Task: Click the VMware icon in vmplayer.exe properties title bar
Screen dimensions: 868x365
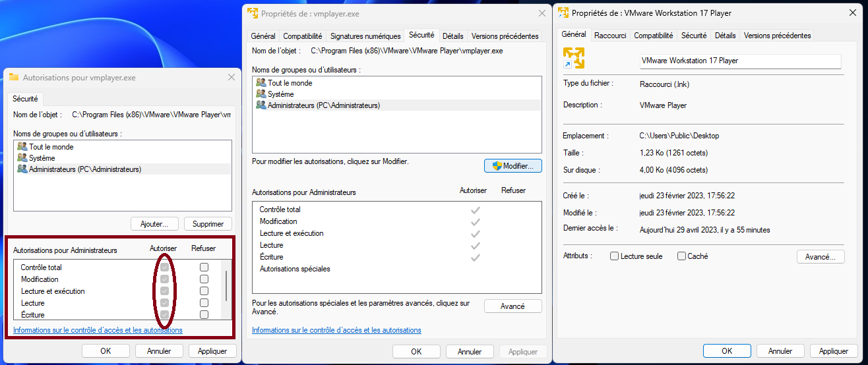Action: point(252,13)
